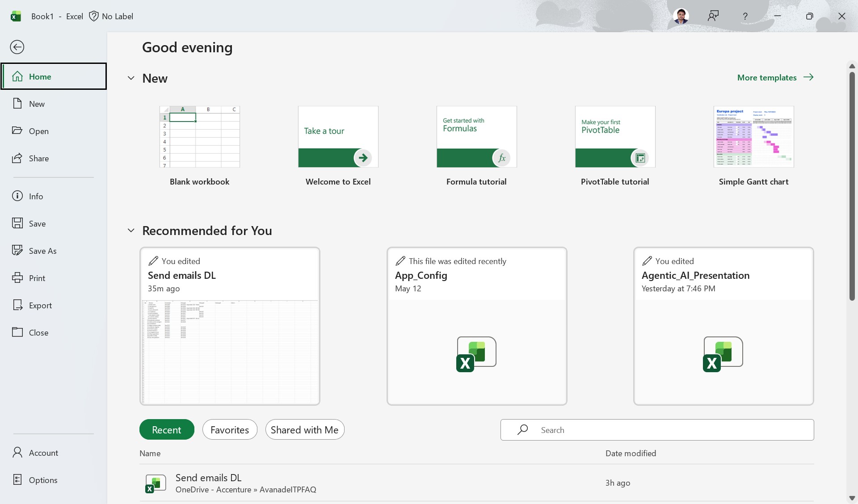The height and width of the screenshot is (504, 858).
Task: Minimize the Excel window
Action: tap(778, 16)
